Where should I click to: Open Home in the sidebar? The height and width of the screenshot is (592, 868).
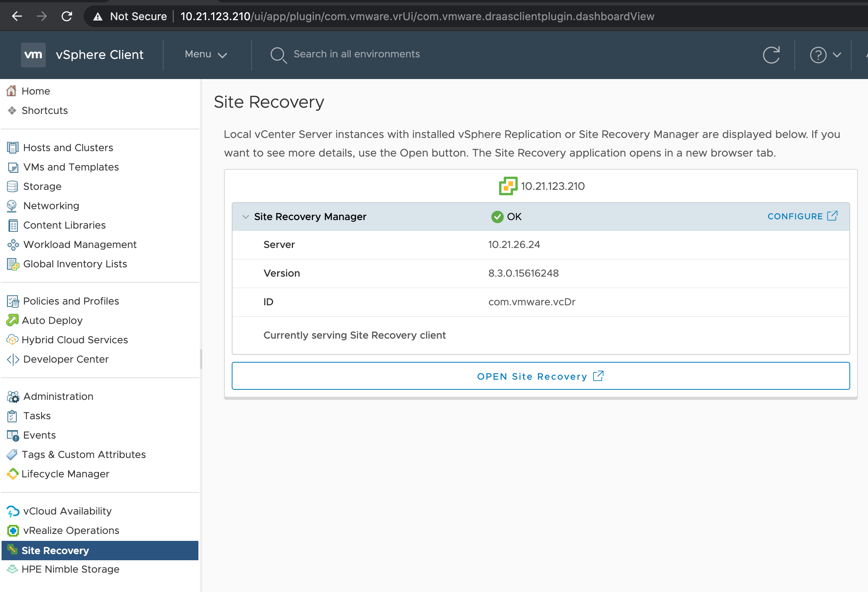coord(36,91)
